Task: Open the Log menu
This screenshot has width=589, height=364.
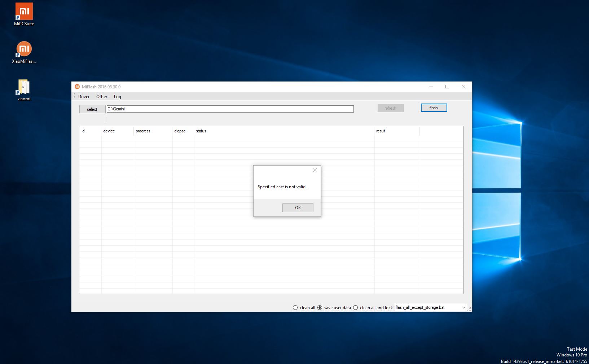Action: click(x=118, y=97)
